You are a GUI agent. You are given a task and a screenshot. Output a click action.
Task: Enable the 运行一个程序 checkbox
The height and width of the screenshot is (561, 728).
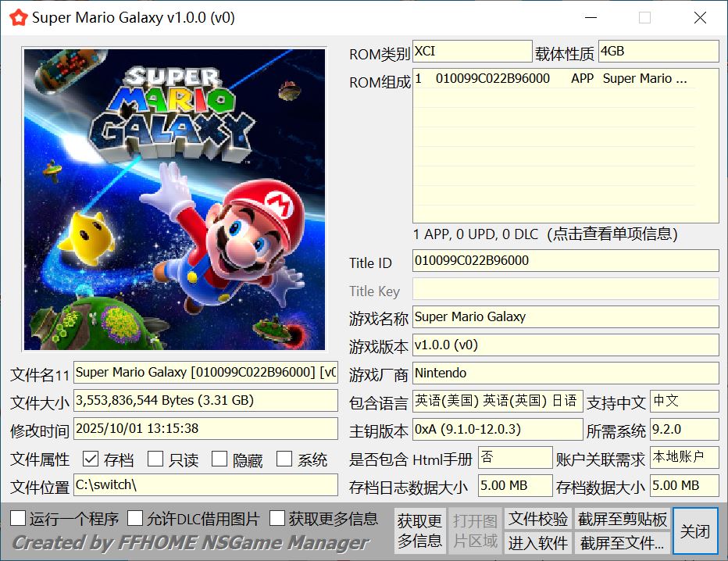pyautogui.click(x=18, y=518)
